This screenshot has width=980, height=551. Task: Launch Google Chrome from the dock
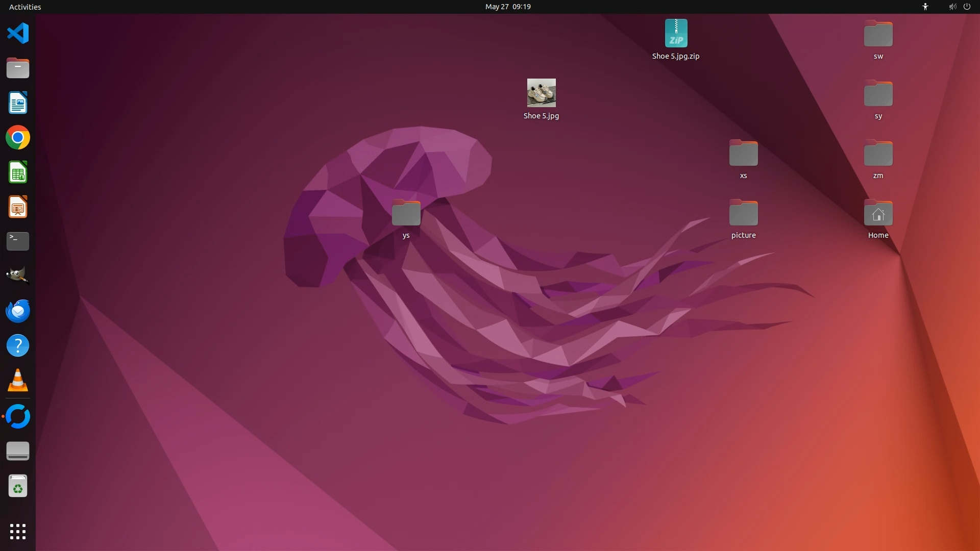point(18,138)
